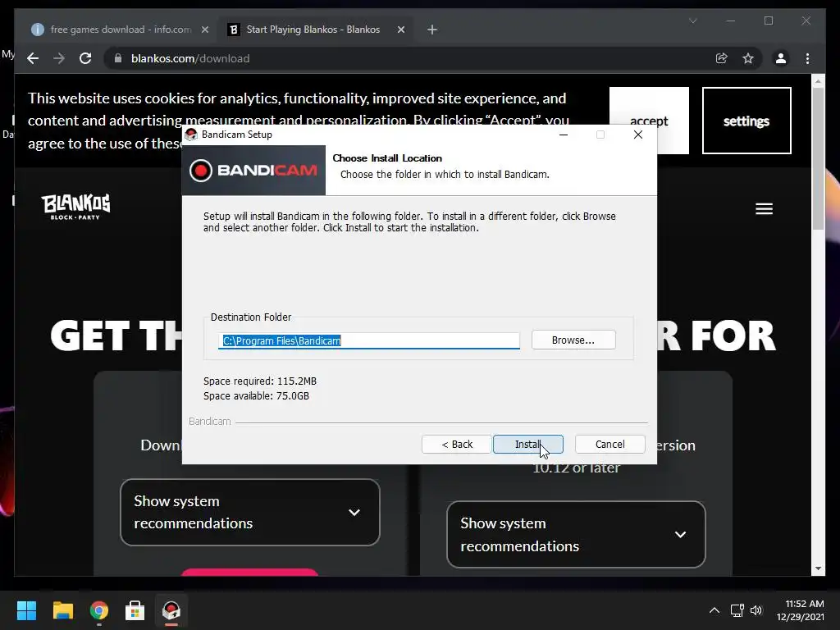Open the tab search chevron in Chrome
840x630 pixels.
(x=692, y=21)
